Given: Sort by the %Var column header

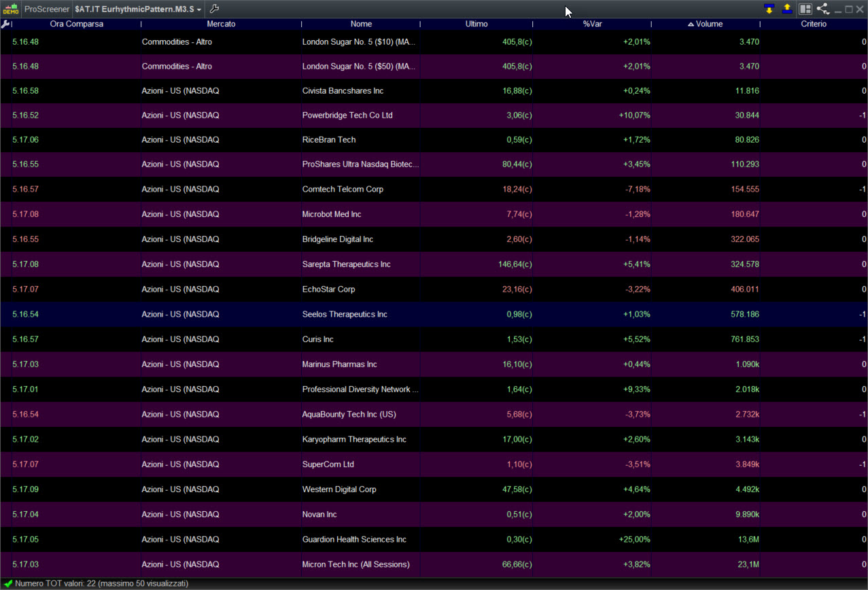Looking at the screenshot, I should (x=592, y=24).
